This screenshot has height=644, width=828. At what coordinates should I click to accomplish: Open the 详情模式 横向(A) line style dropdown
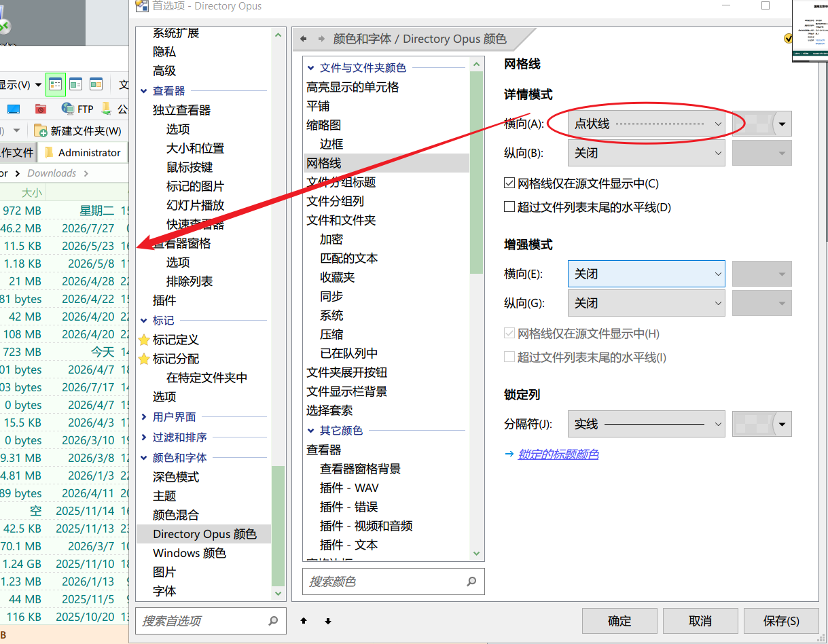click(x=647, y=124)
